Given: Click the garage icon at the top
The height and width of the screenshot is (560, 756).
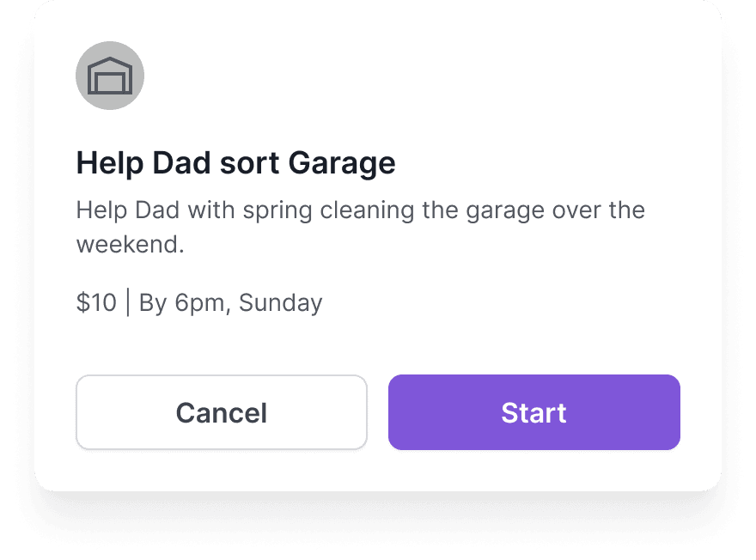Looking at the screenshot, I should coord(110,76).
